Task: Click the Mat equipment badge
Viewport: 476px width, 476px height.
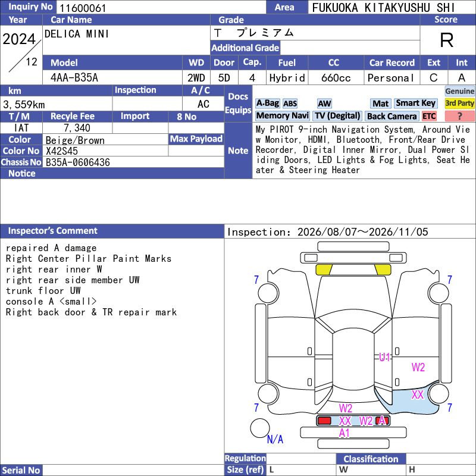Action: click(380, 104)
